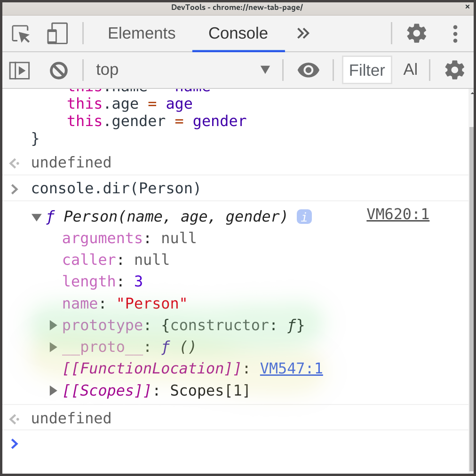Image resolution: width=476 pixels, height=476 pixels.
Task: Expand the [[Scopes]] entry
Action: click(53, 390)
